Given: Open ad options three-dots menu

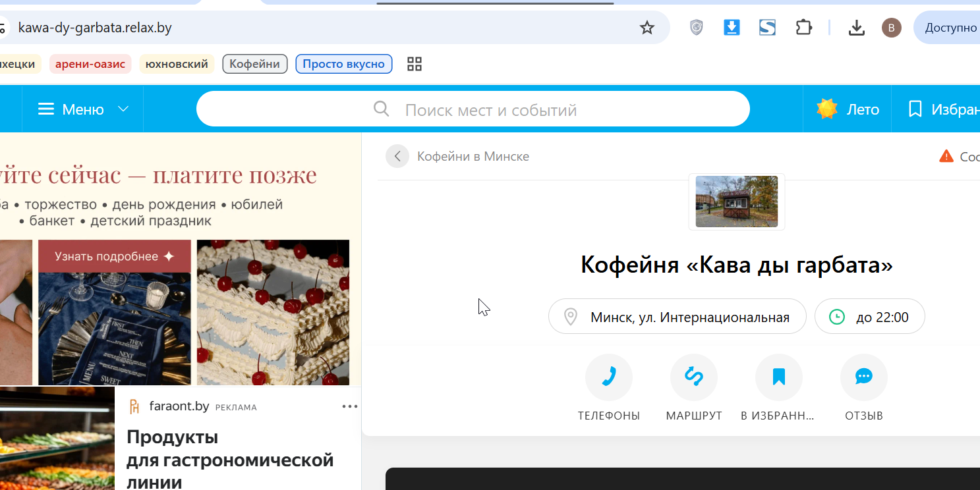Looking at the screenshot, I should point(350,406).
